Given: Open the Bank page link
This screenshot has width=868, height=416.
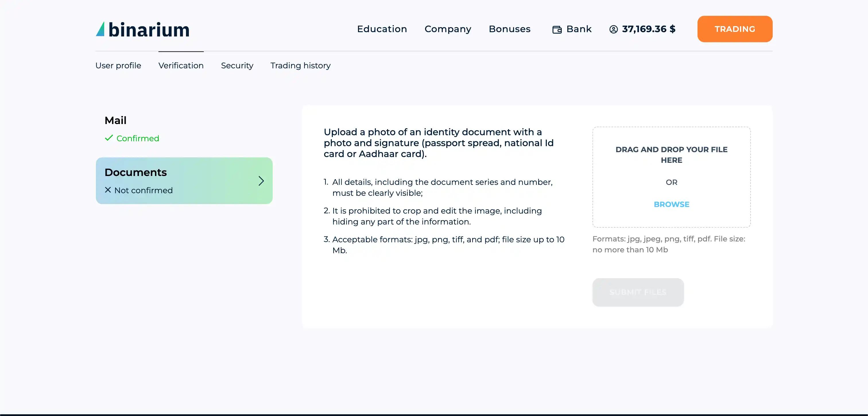Looking at the screenshot, I should pyautogui.click(x=572, y=29).
